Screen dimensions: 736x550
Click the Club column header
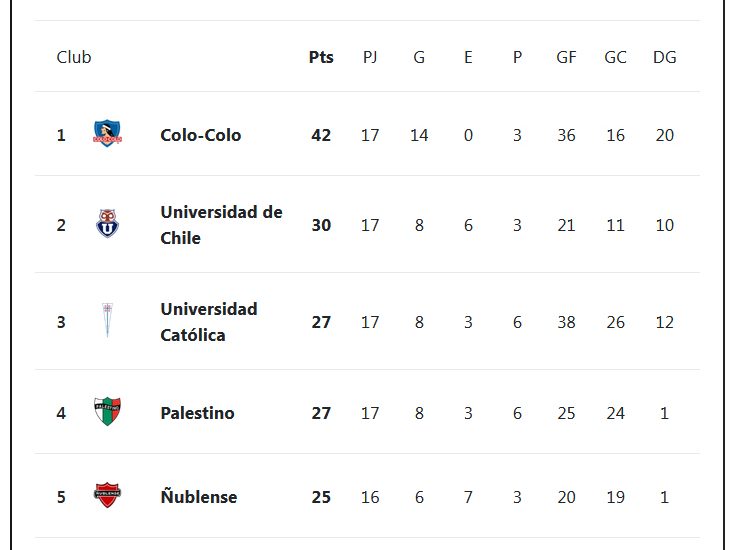click(74, 57)
